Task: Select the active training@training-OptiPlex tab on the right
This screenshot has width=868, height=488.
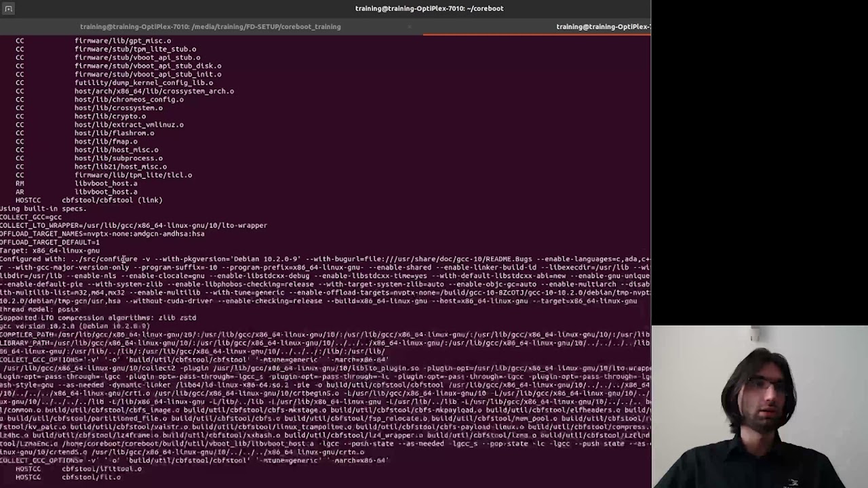Action: tap(604, 26)
